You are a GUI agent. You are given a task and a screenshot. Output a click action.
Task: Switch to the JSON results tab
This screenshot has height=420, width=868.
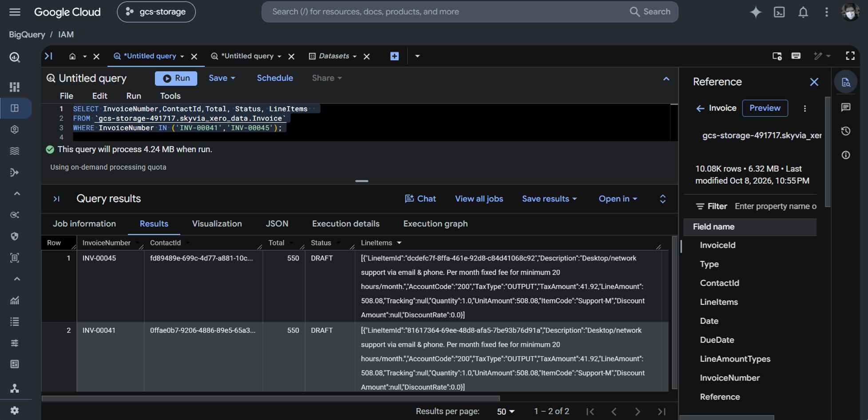pyautogui.click(x=277, y=224)
